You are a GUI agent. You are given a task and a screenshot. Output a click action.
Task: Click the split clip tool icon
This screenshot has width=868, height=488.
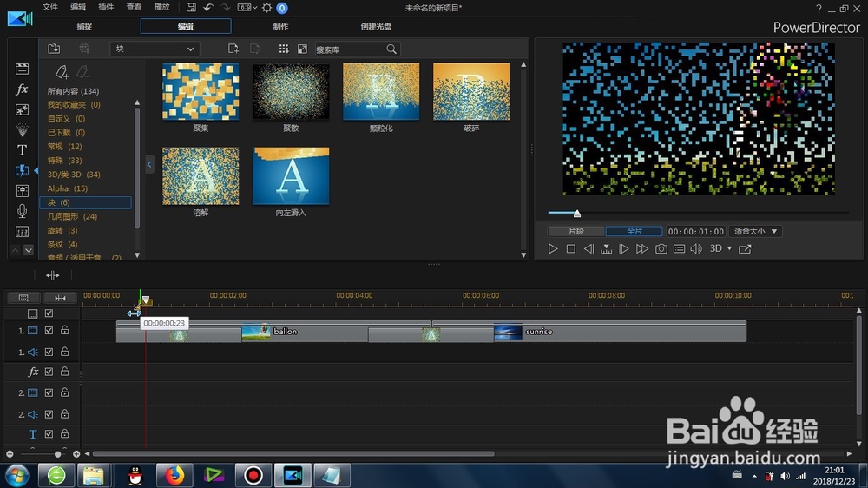click(x=53, y=275)
